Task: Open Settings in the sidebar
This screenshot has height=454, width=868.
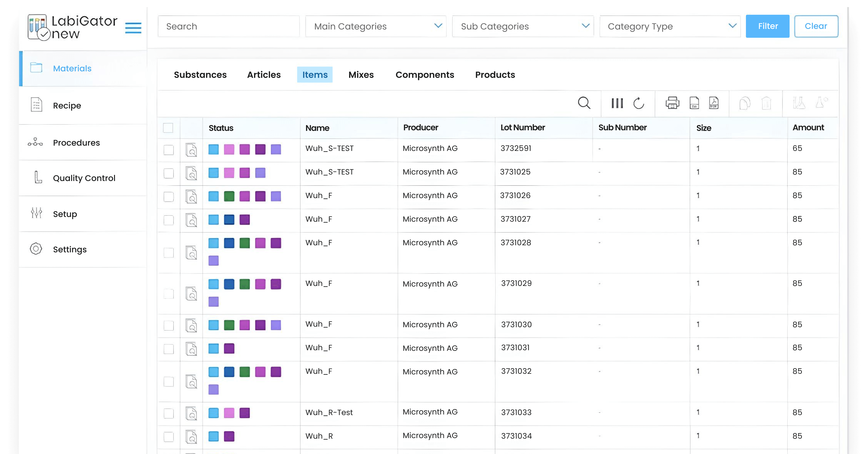Action: point(83,249)
